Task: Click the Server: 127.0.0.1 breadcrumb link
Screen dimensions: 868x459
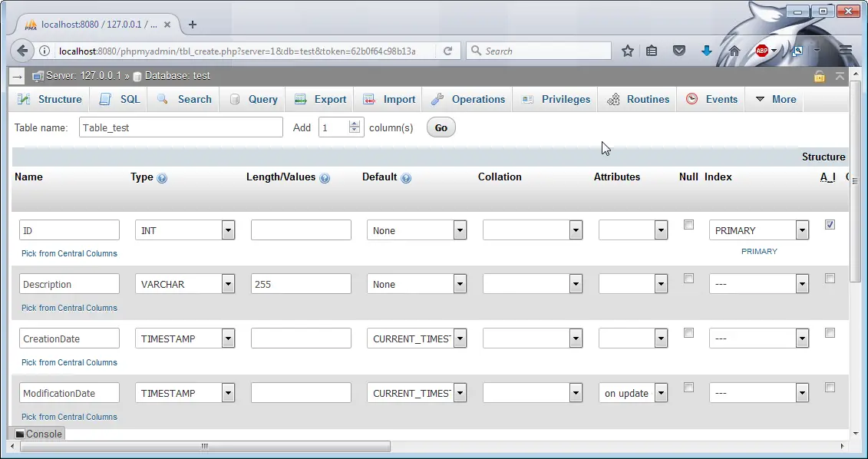Action: [83, 76]
